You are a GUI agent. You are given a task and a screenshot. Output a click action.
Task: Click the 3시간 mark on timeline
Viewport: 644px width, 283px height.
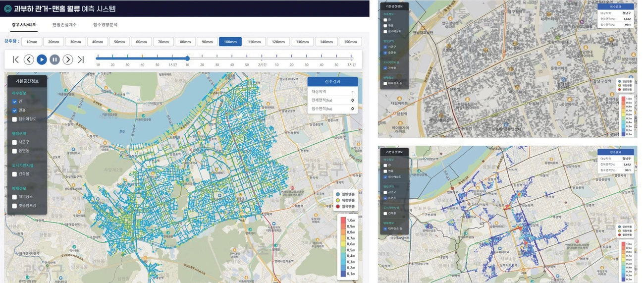pyautogui.click(x=351, y=65)
